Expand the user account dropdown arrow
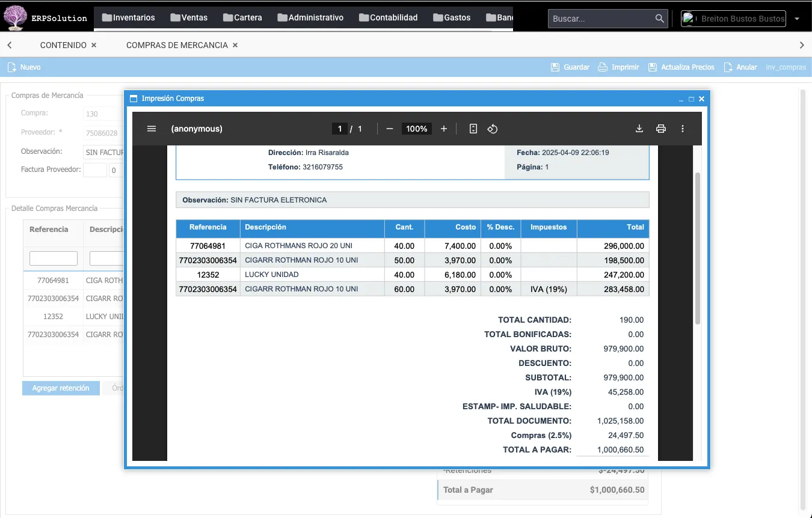The width and height of the screenshot is (812, 518). (x=797, y=19)
